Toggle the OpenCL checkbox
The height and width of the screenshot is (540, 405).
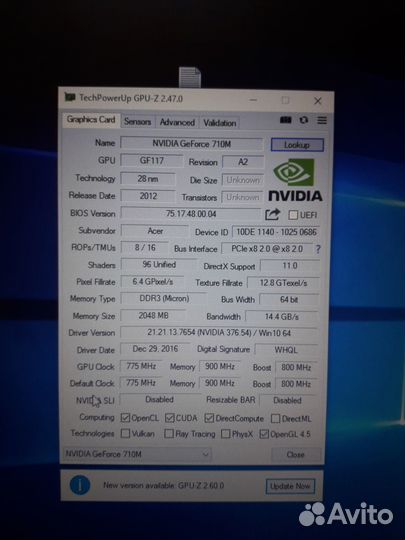pyautogui.click(x=125, y=418)
